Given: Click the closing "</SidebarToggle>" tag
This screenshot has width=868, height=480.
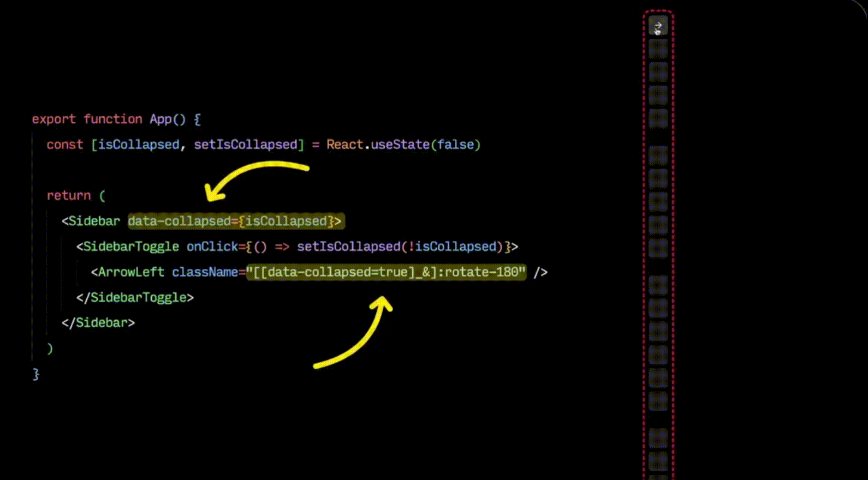Looking at the screenshot, I should pyautogui.click(x=135, y=297).
